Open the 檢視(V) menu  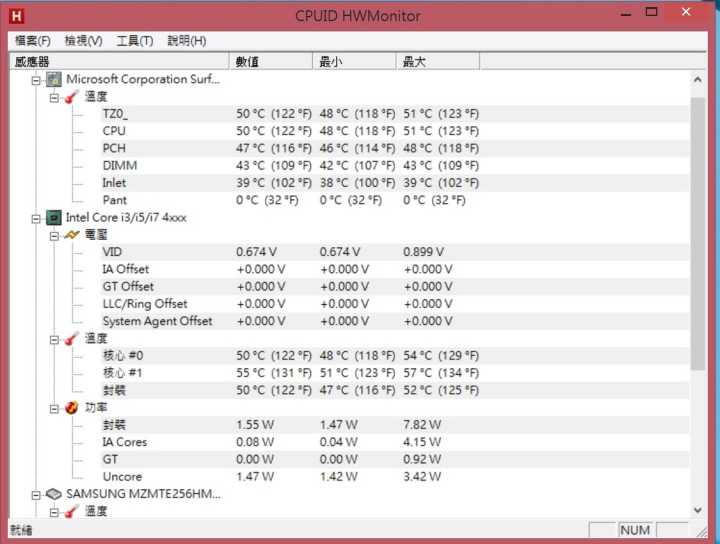[x=83, y=41]
